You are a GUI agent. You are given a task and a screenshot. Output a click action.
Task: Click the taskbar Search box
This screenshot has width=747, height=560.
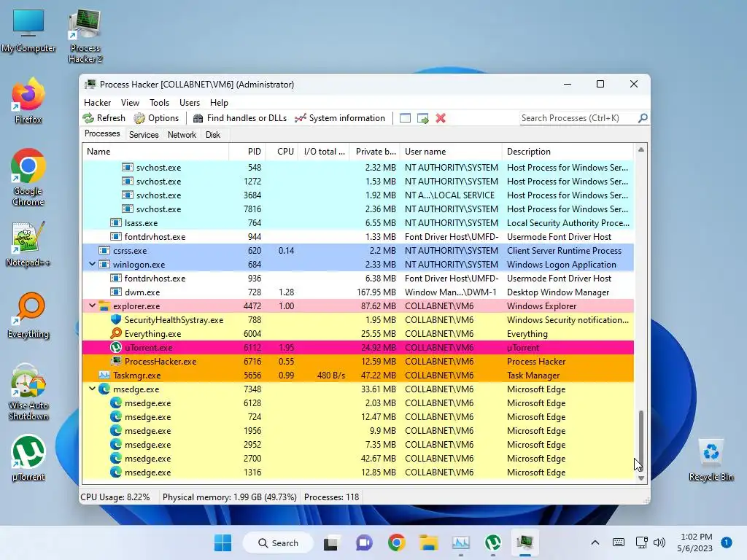tap(278, 542)
